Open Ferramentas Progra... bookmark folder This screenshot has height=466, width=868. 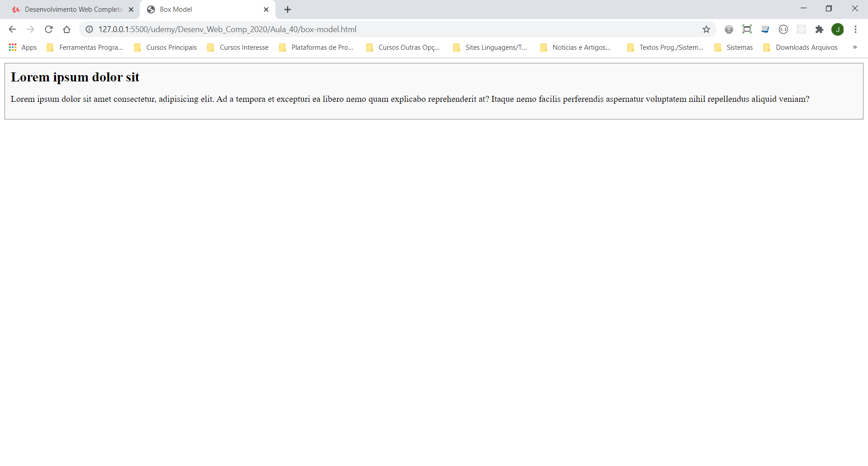(85, 48)
